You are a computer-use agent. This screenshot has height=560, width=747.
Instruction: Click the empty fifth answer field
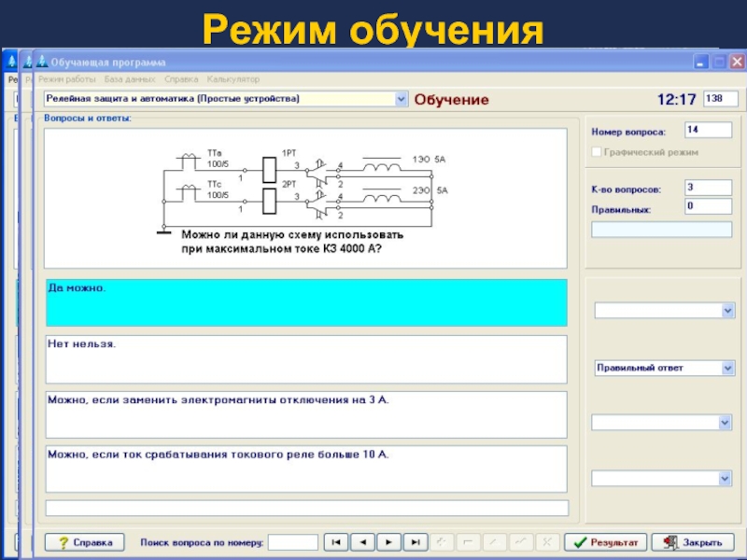point(307,508)
